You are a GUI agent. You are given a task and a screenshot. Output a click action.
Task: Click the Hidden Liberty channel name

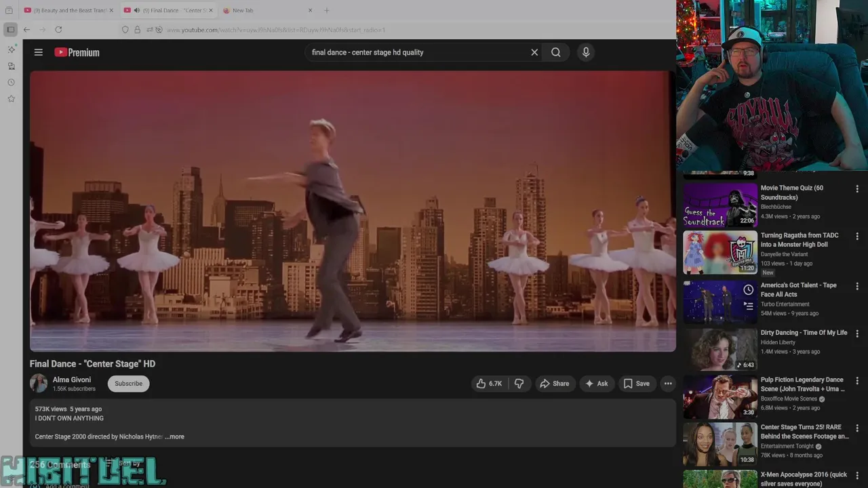tap(778, 342)
